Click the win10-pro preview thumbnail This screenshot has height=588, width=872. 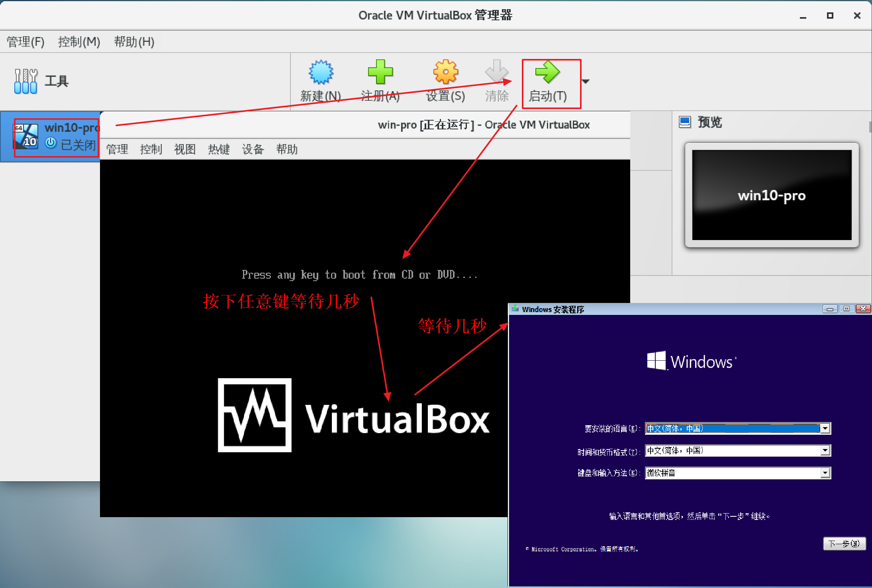click(x=772, y=195)
